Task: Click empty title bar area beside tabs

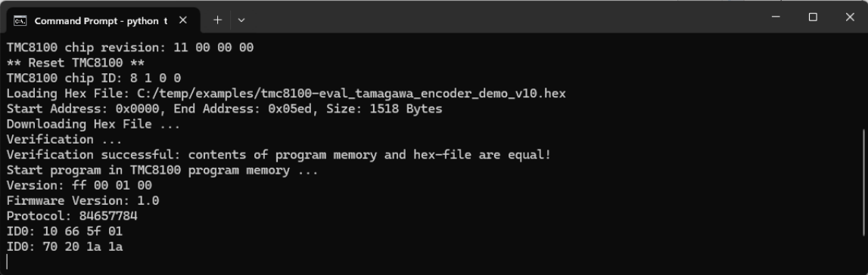Action: click(498, 17)
